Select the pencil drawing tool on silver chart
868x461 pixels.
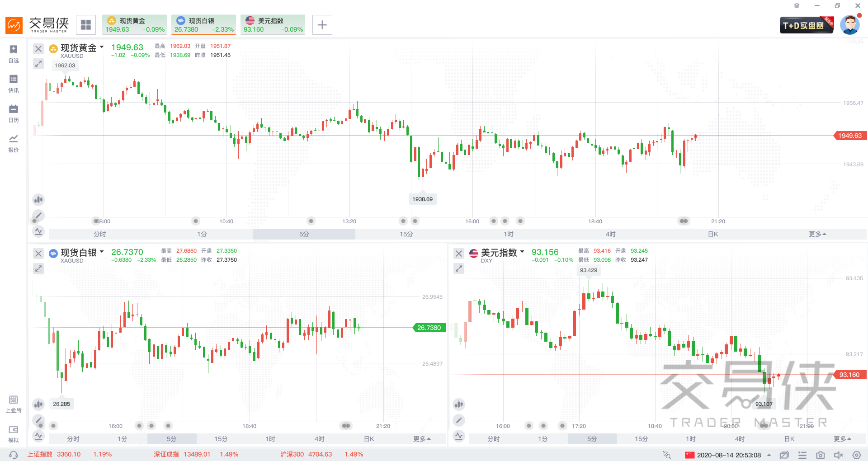(38, 420)
